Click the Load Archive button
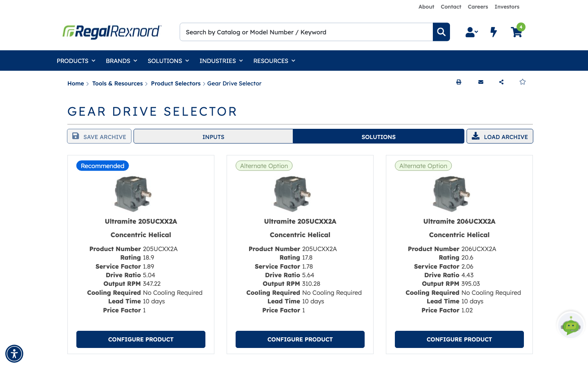This screenshot has width=588, height=368. tap(500, 137)
